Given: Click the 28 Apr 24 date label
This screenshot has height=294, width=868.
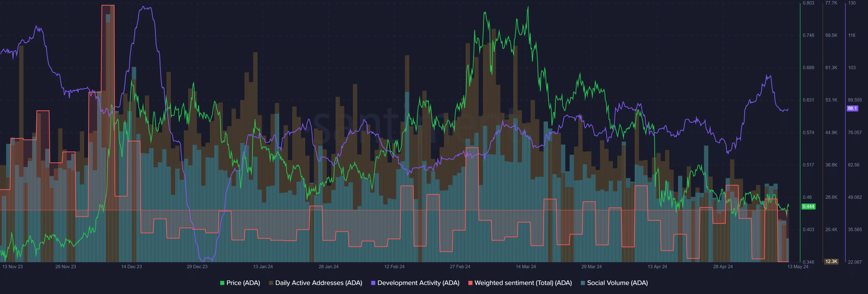Looking at the screenshot, I should [723, 267].
